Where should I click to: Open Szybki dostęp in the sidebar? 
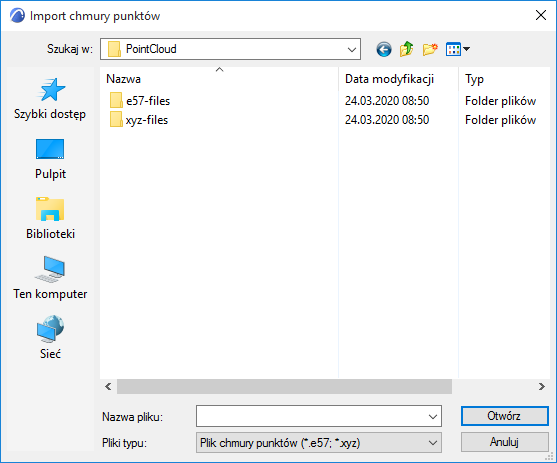click(50, 99)
